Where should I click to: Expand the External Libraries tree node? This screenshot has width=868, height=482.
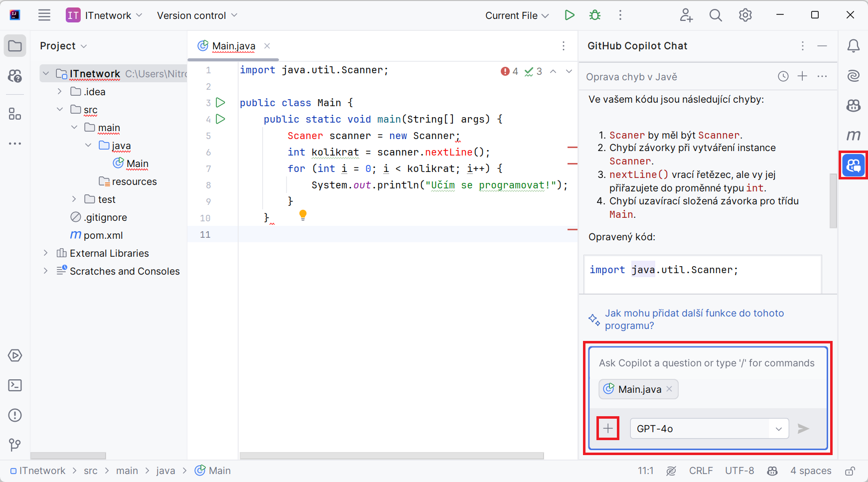click(x=46, y=253)
